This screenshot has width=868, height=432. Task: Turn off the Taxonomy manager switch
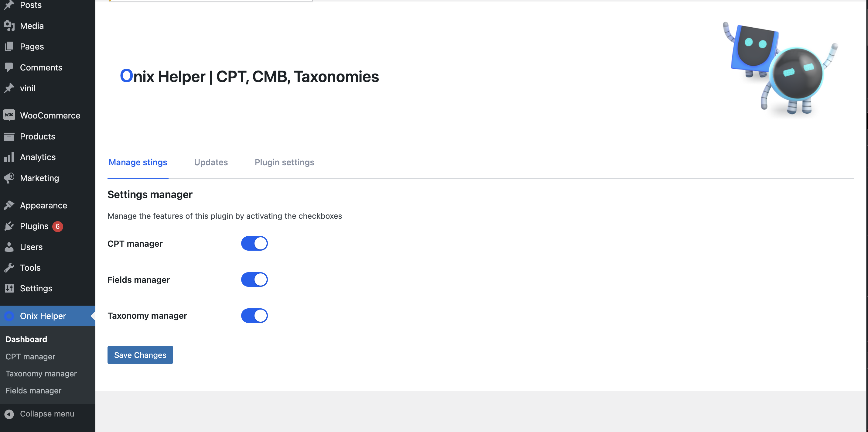pyautogui.click(x=255, y=316)
